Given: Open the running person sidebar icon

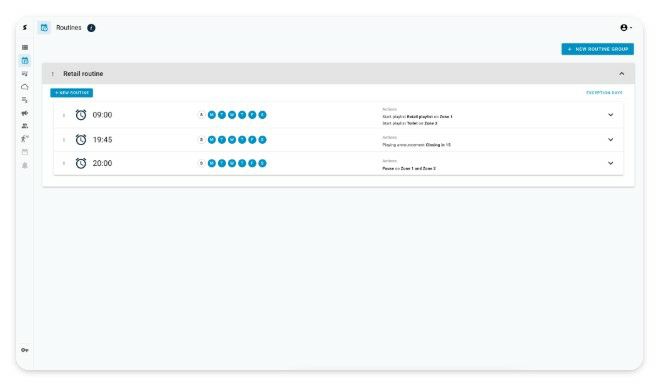Looking at the screenshot, I should point(25,139).
